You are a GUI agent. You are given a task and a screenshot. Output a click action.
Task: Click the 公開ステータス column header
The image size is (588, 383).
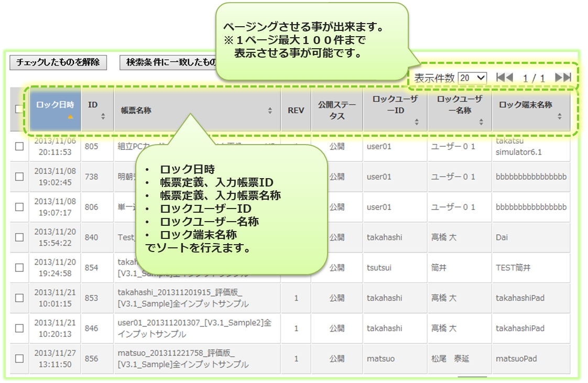(x=336, y=111)
